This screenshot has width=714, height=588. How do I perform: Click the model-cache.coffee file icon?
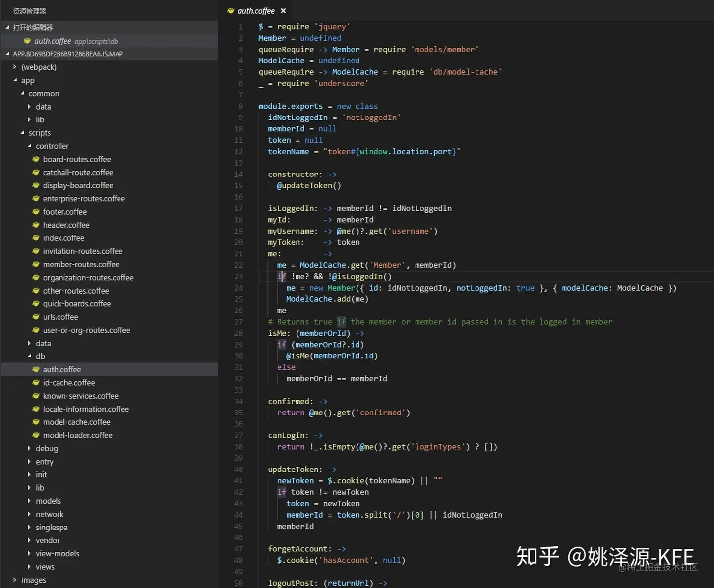click(36, 422)
